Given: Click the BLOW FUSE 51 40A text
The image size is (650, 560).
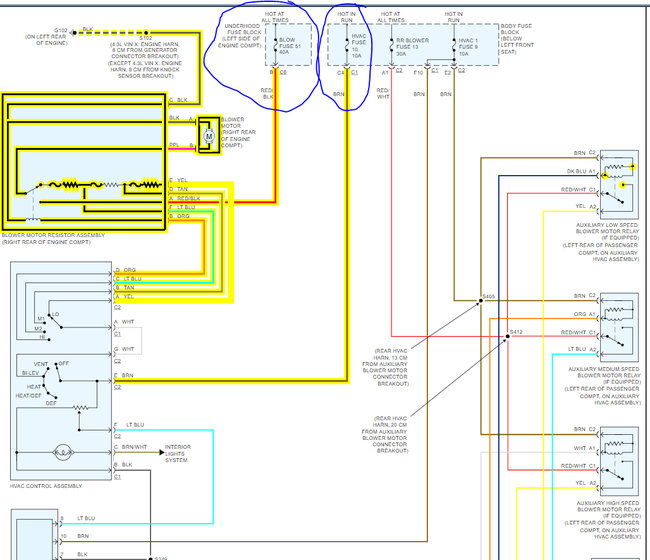Looking at the screenshot, I should pyautogui.click(x=290, y=46).
